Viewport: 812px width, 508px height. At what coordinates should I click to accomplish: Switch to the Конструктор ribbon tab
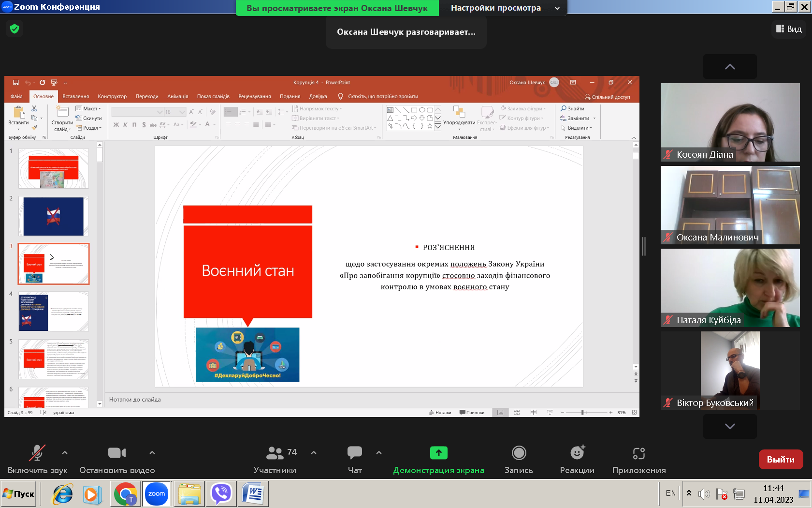tap(112, 96)
